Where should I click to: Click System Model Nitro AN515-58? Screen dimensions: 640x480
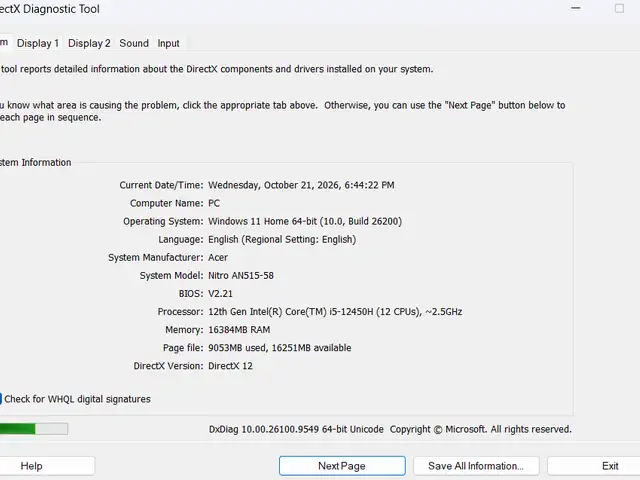[241, 276]
